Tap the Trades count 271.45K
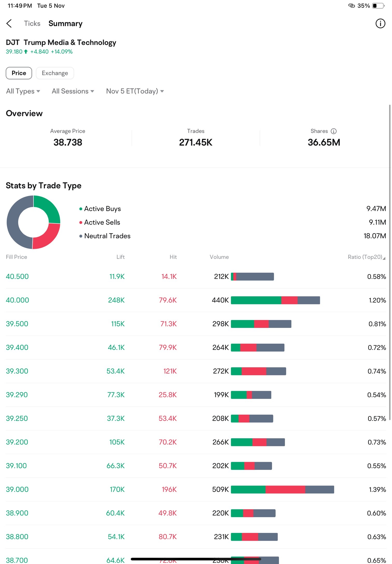 point(196,142)
